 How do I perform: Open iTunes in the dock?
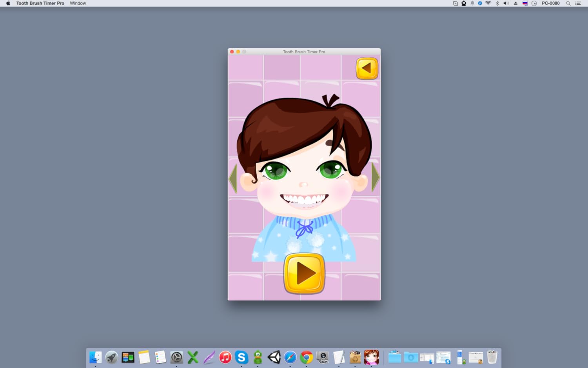click(225, 357)
